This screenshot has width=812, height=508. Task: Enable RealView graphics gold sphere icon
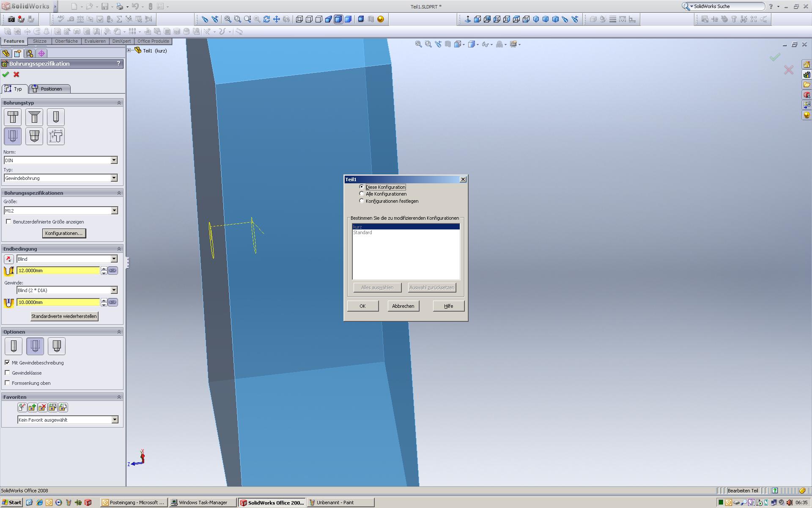[381, 19]
